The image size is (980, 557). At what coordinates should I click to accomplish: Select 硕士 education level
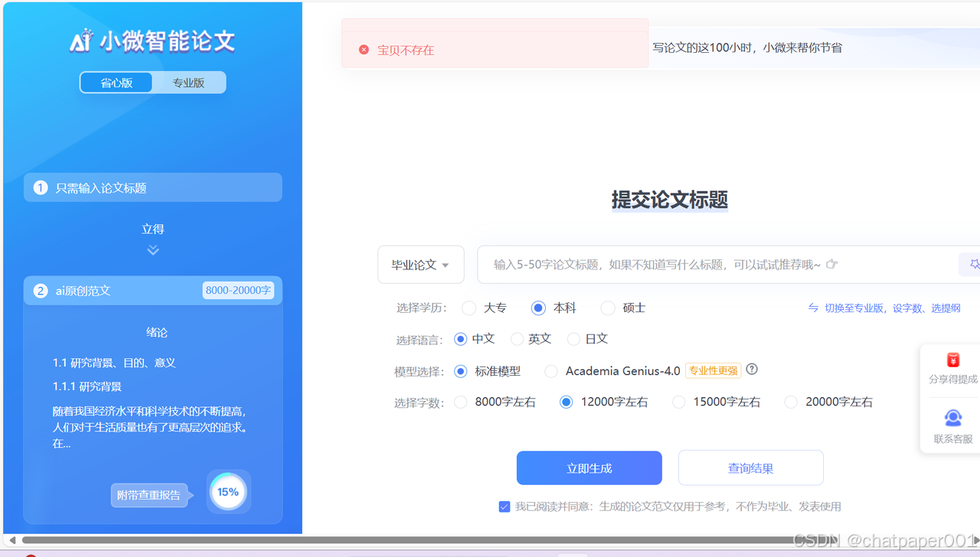608,308
